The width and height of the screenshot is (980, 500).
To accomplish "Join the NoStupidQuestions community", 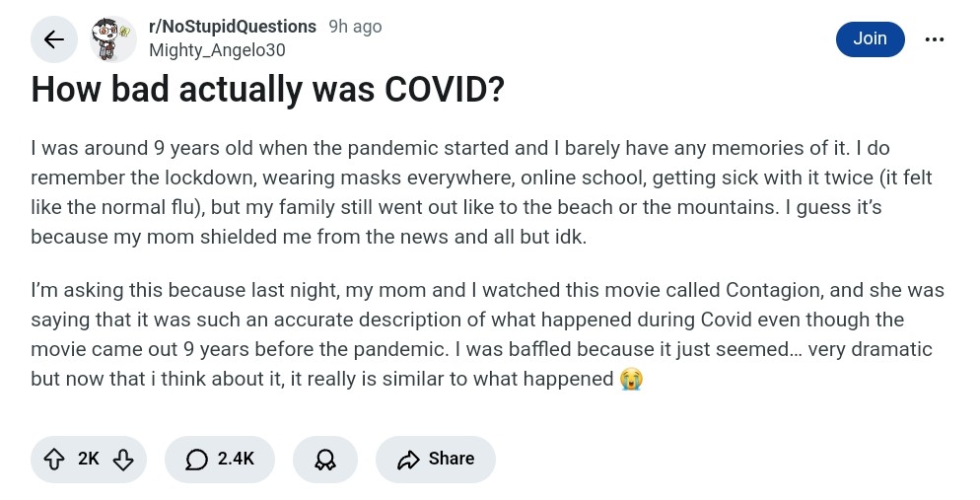I will coord(870,38).
